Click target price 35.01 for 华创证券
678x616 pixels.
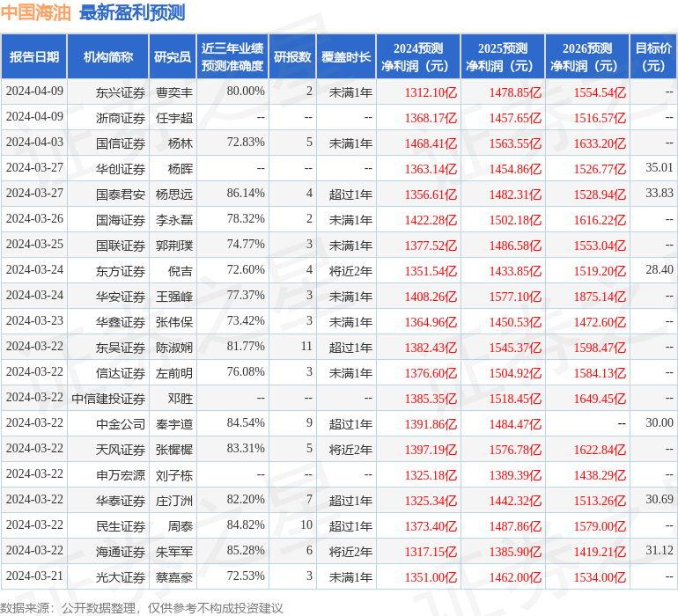[659, 167]
